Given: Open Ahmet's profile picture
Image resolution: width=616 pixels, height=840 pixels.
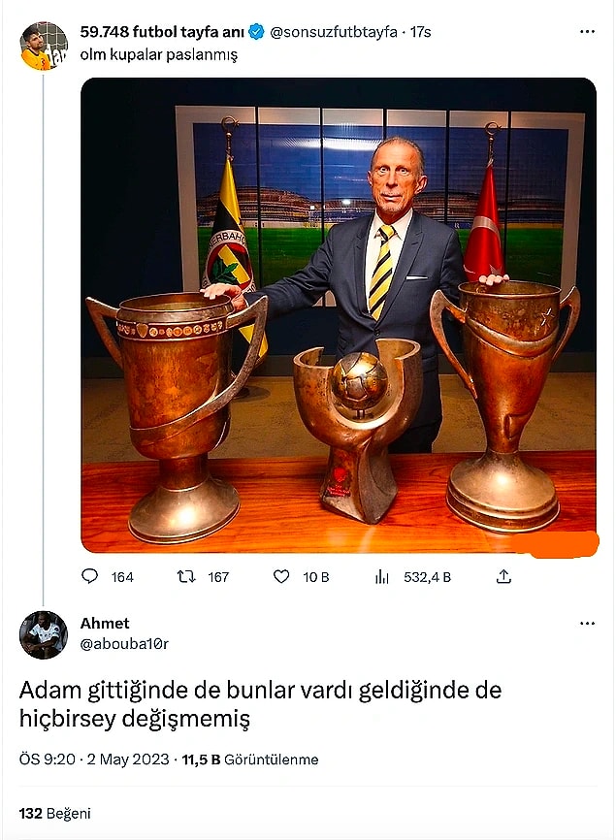Looking at the screenshot, I should click(44, 634).
